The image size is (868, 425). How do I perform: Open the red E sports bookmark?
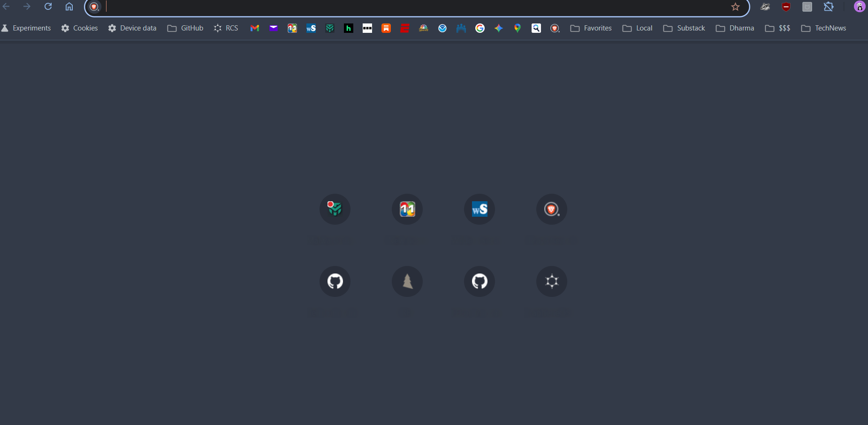click(x=405, y=28)
